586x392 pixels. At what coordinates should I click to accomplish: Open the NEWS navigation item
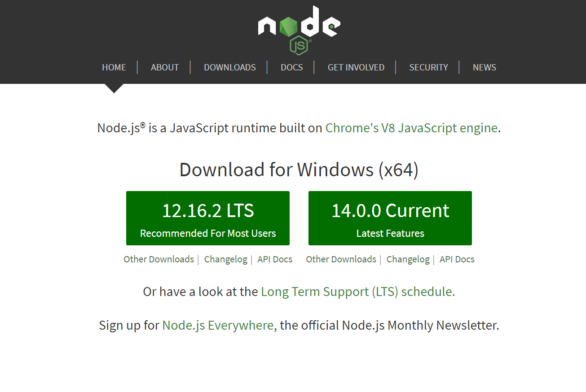pyautogui.click(x=485, y=67)
